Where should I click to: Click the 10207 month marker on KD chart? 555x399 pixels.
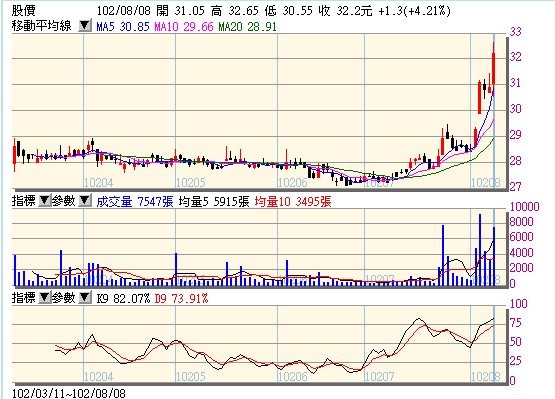tap(380, 376)
